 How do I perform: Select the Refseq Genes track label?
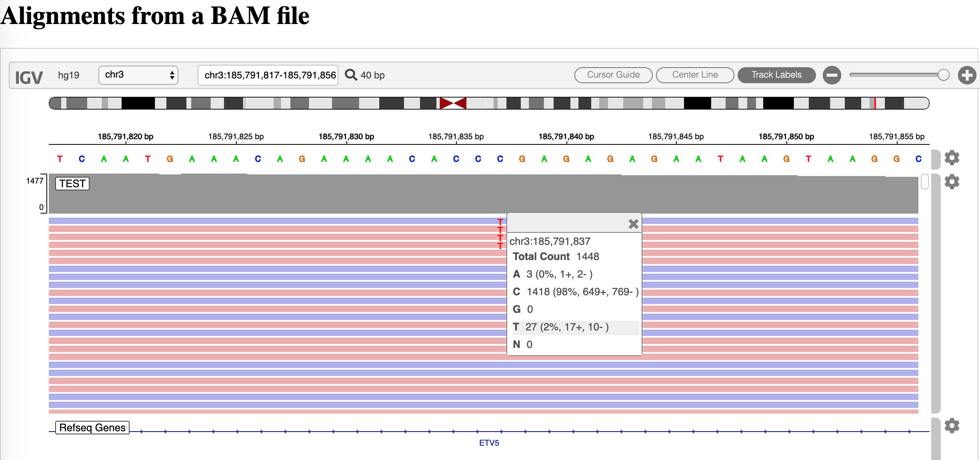click(92, 427)
